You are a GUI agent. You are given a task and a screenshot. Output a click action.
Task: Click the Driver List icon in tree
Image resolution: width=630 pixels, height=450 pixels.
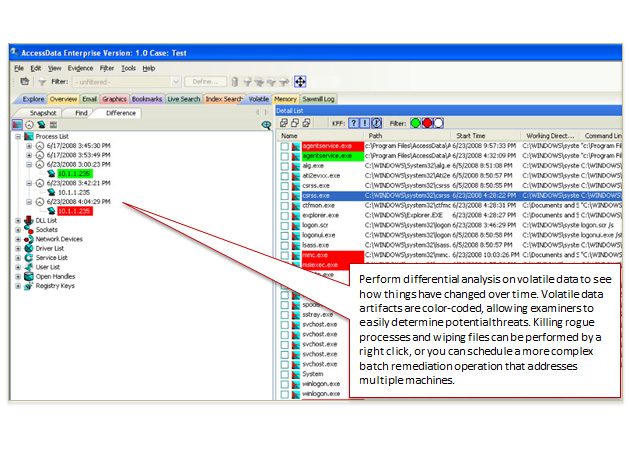pos(29,248)
